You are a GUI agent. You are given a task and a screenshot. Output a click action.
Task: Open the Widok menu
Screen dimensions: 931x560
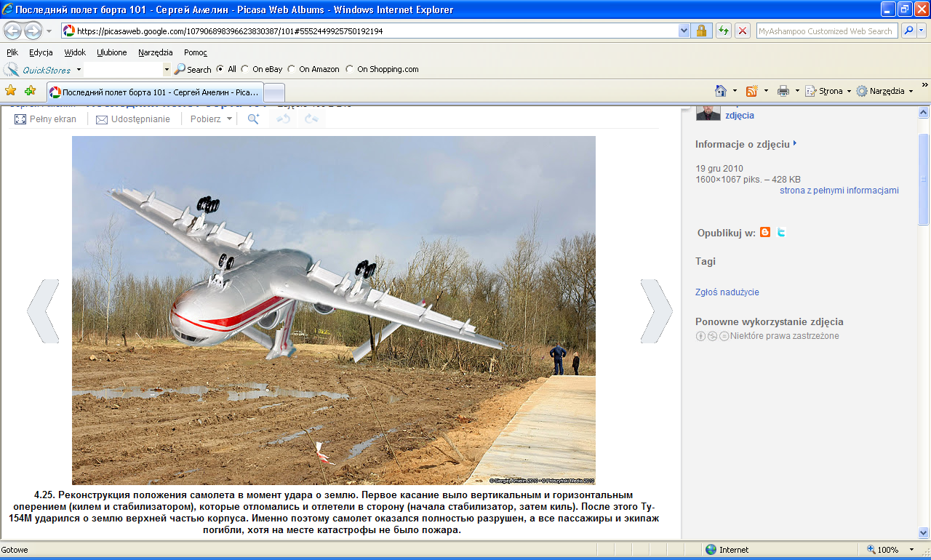[x=75, y=52]
